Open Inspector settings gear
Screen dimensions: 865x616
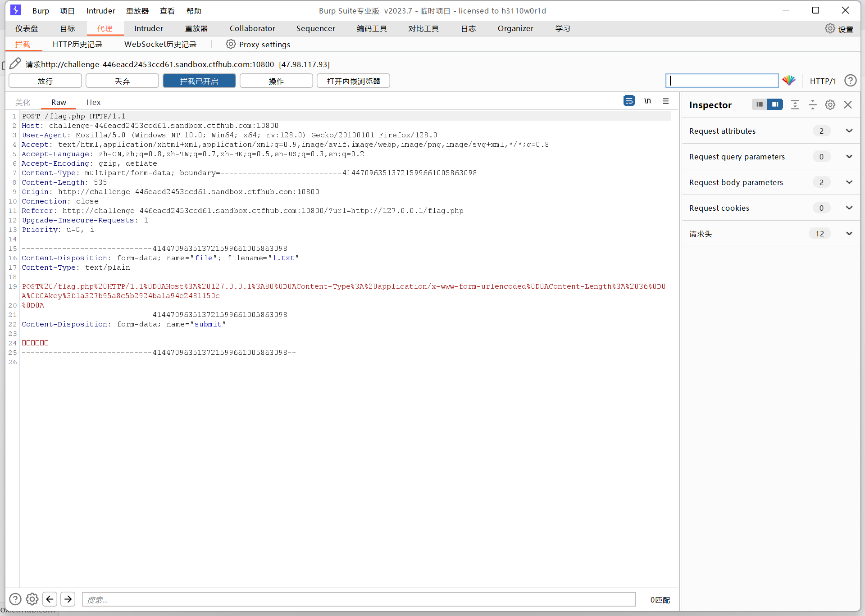[x=830, y=104]
